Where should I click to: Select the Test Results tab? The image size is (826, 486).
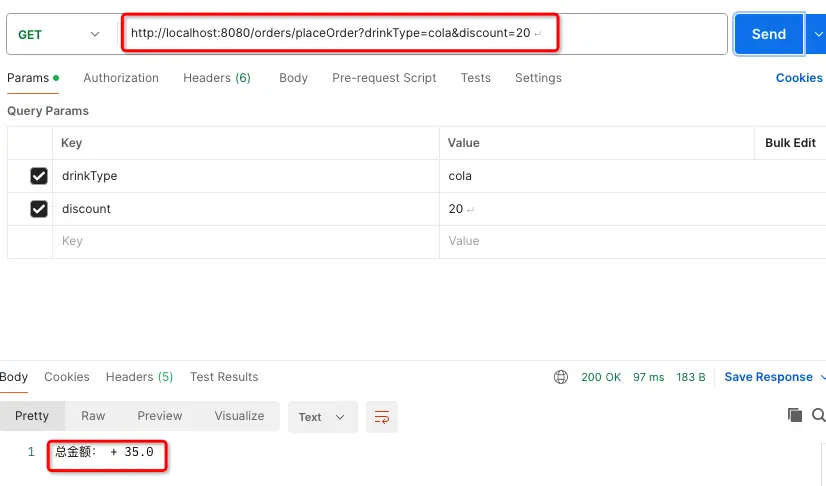click(224, 377)
